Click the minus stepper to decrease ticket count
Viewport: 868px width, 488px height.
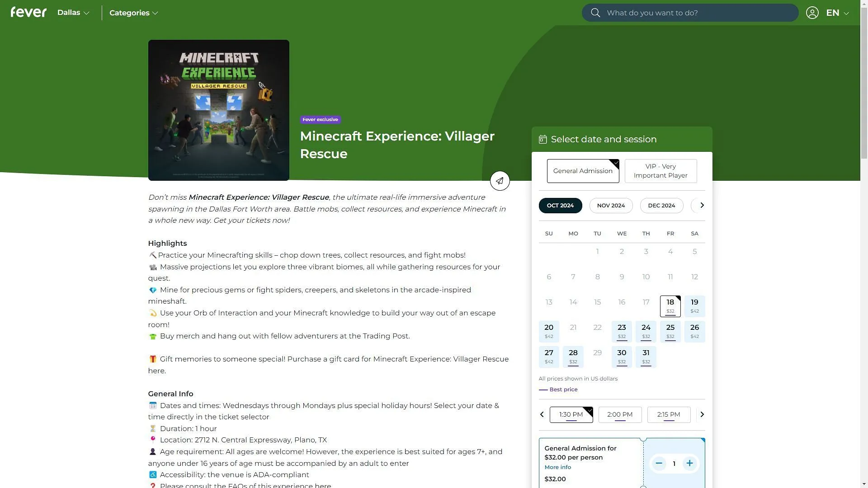pos(659,463)
